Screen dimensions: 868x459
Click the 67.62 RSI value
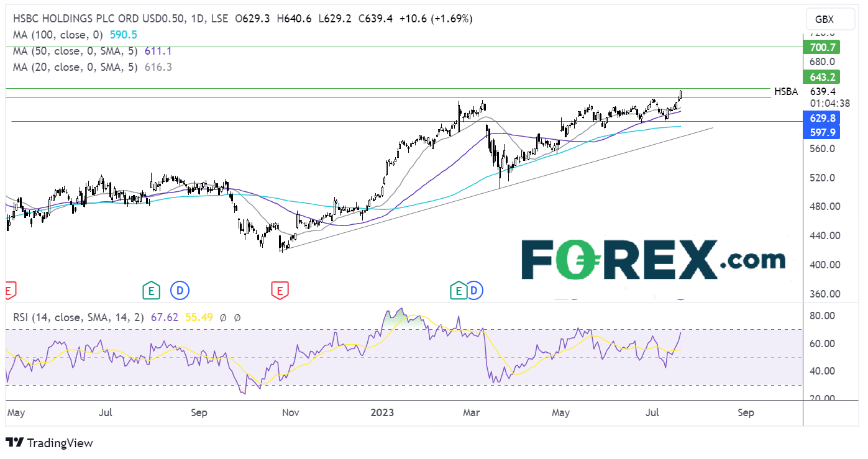click(x=165, y=317)
